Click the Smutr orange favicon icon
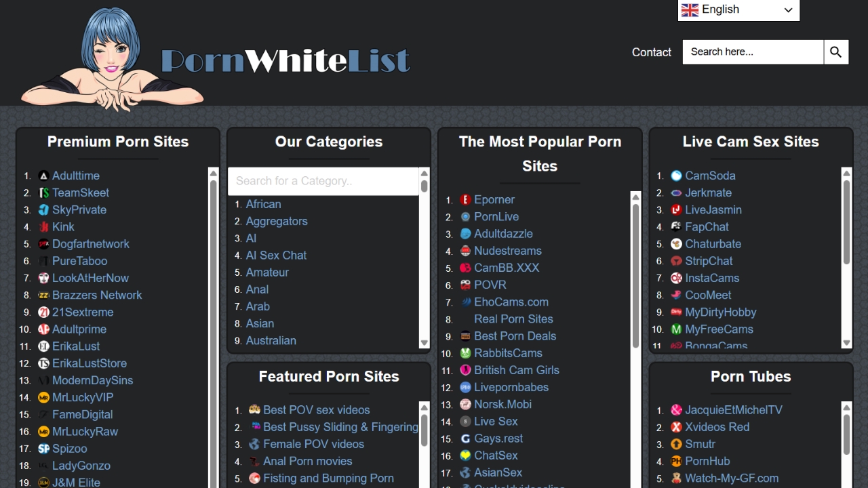This screenshot has width=868, height=488. [676, 444]
